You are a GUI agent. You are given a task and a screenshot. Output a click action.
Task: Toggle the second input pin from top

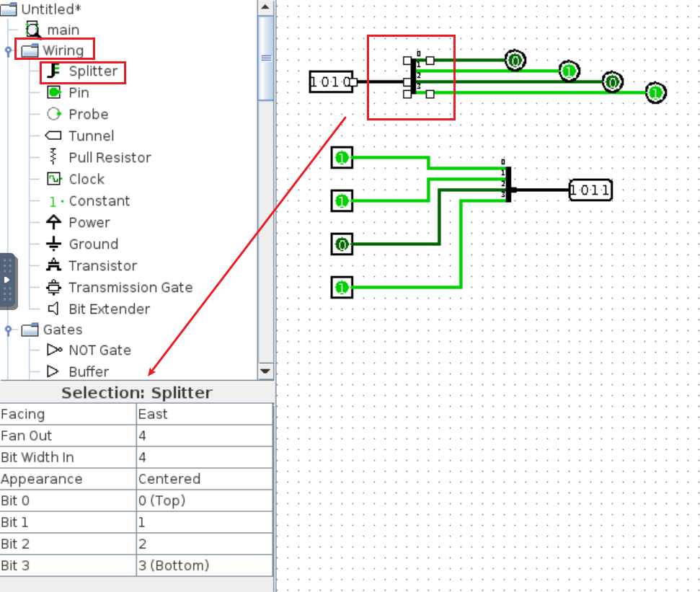342,201
